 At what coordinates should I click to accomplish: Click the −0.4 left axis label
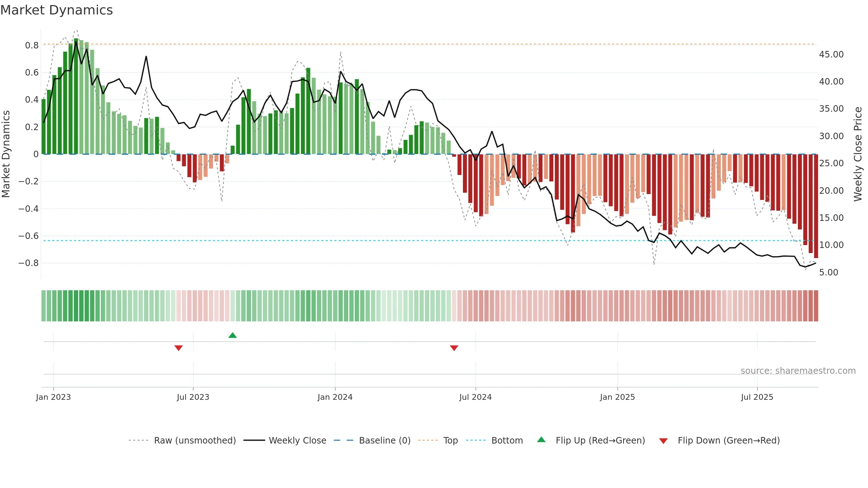29,209
